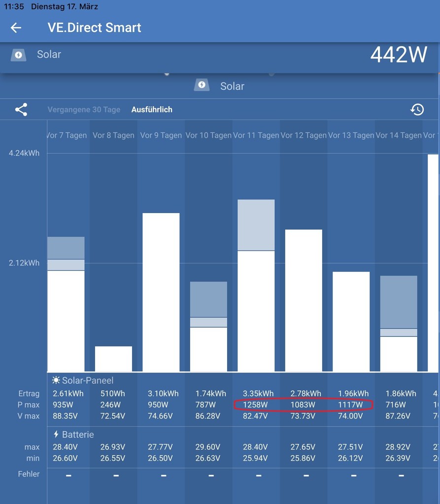This screenshot has width=440, height=504.
Task: Tap the 4.24kWh axis label
Action: click(24, 153)
